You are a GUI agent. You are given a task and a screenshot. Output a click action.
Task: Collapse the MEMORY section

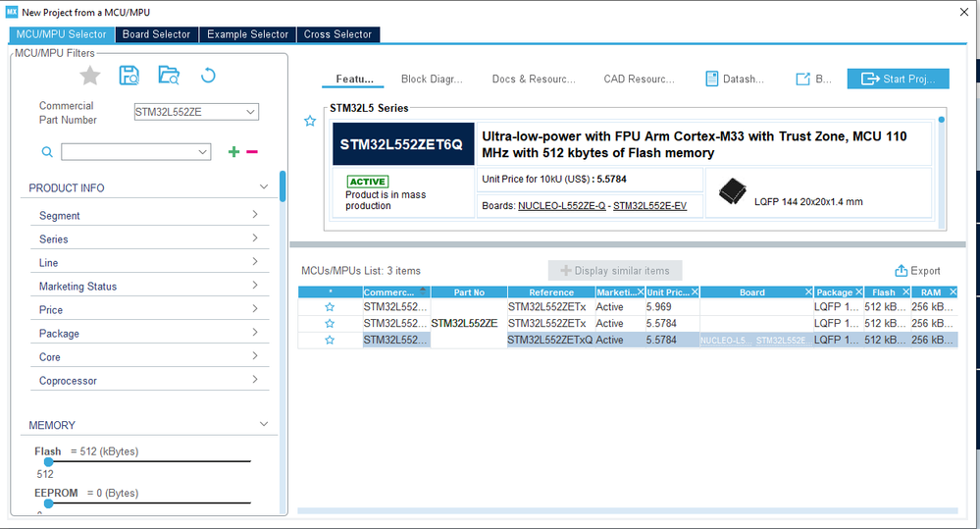coord(264,424)
